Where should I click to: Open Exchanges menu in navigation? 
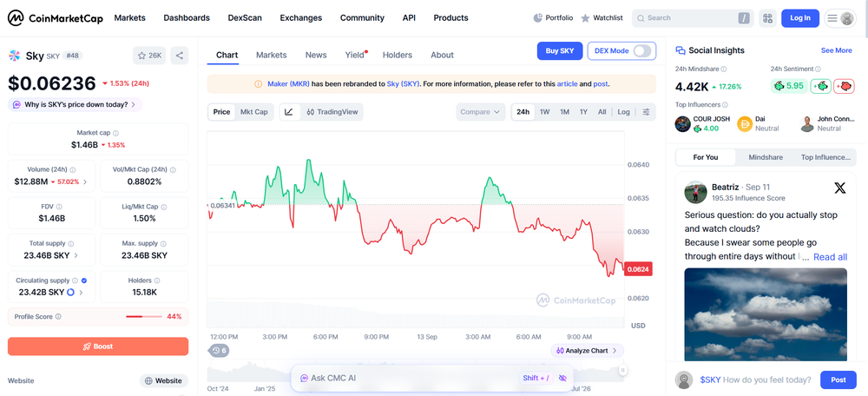(300, 17)
